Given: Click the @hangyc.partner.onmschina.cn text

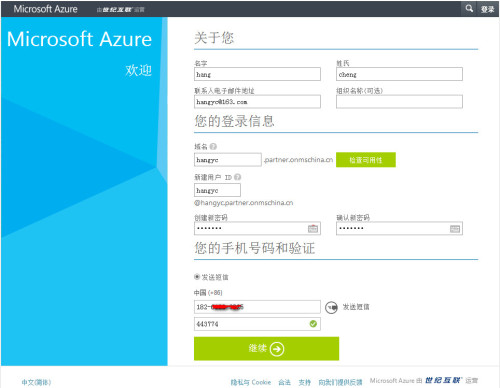Looking at the screenshot, I should [244, 203].
